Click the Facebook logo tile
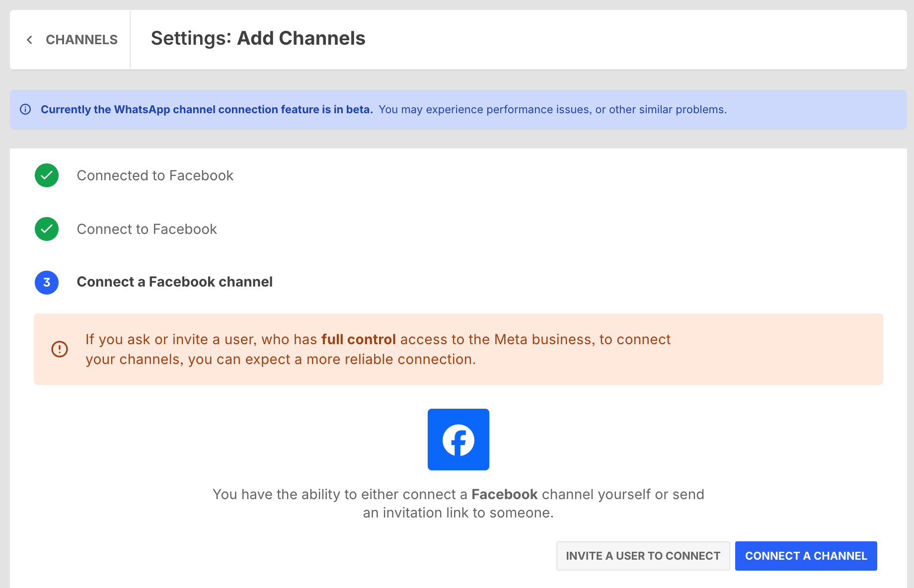Image resolution: width=914 pixels, height=588 pixels. [458, 440]
